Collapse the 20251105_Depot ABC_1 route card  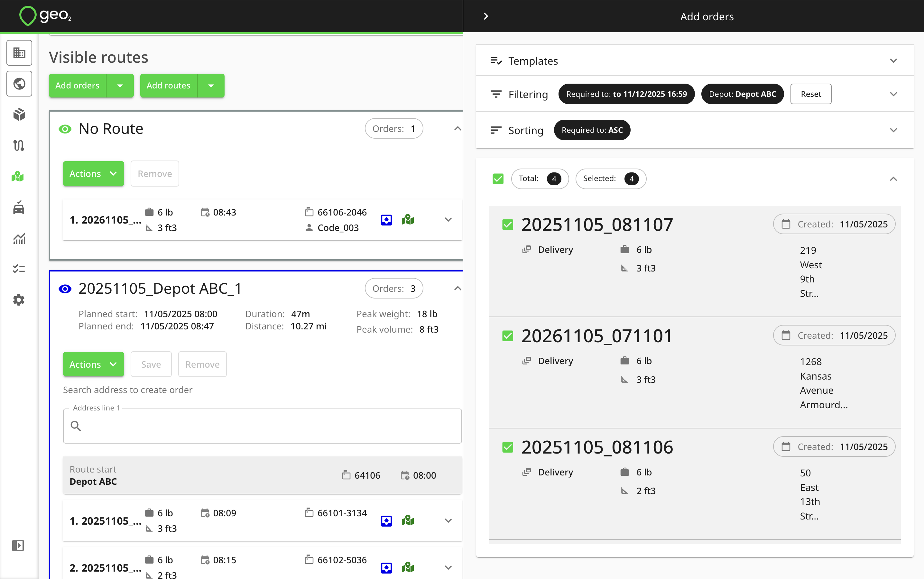tap(457, 288)
